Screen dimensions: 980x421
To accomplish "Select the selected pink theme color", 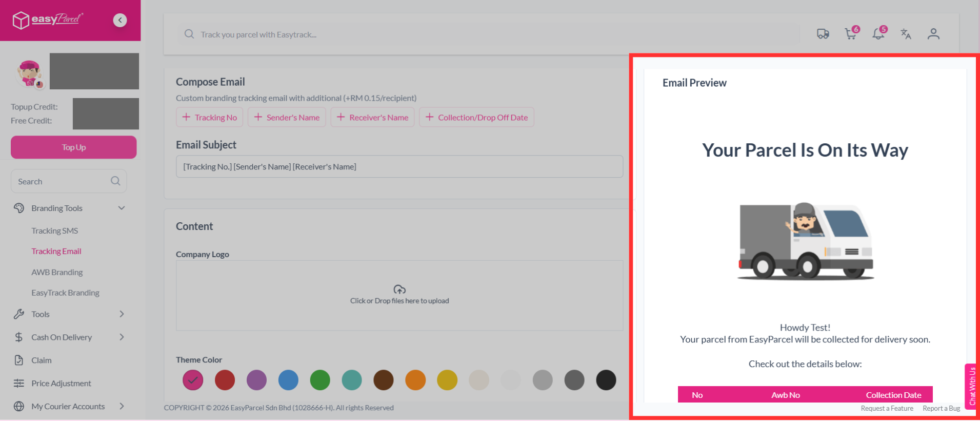I will click(x=193, y=380).
